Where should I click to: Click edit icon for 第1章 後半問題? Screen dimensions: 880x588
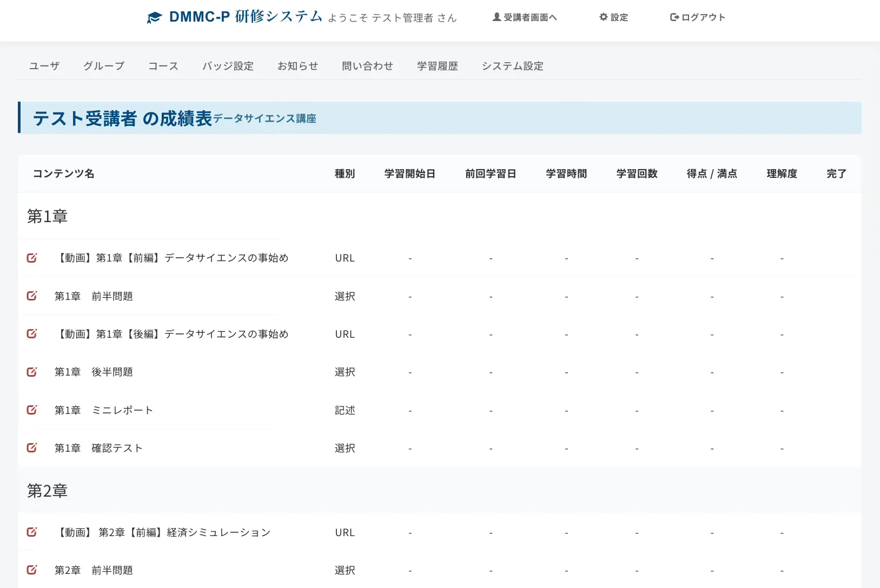tap(32, 372)
